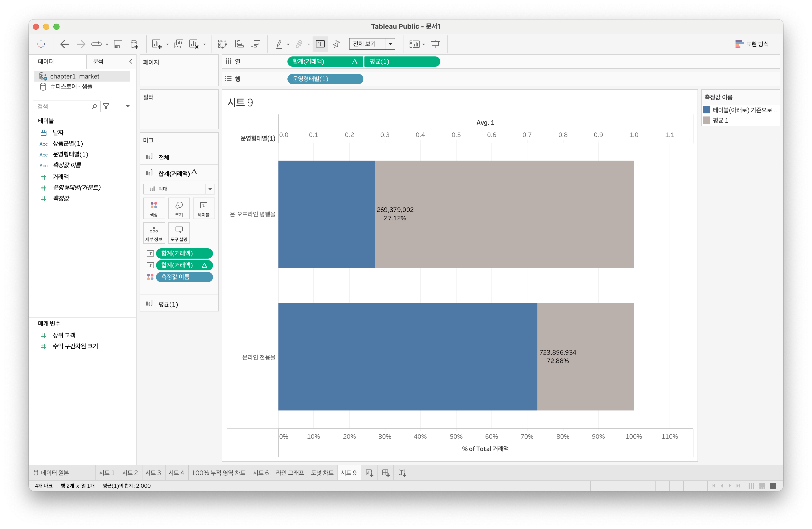This screenshot has width=812, height=529.
Task: Open the Size mark card
Action: pos(179,208)
